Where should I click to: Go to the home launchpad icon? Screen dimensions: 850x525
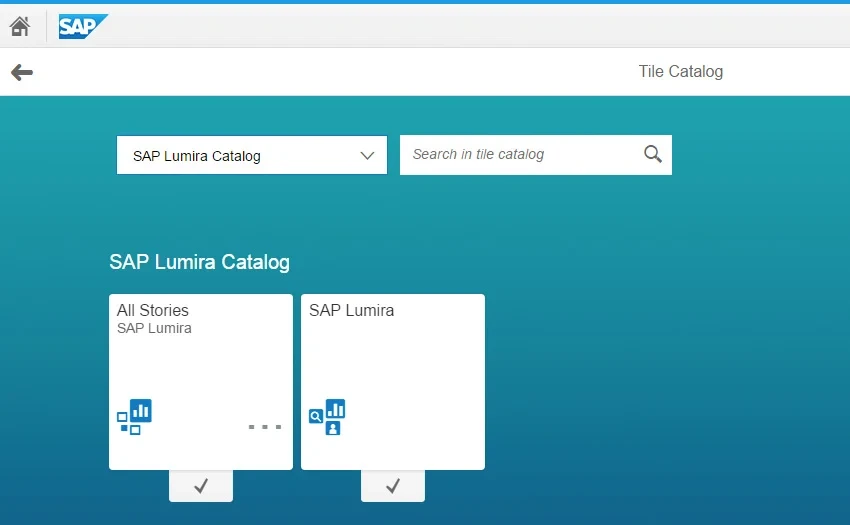[x=20, y=26]
